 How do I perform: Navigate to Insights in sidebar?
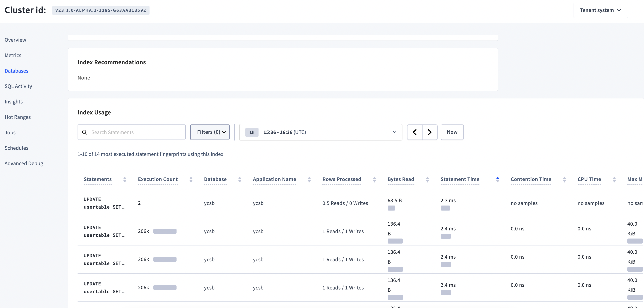(x=14, y=102)
